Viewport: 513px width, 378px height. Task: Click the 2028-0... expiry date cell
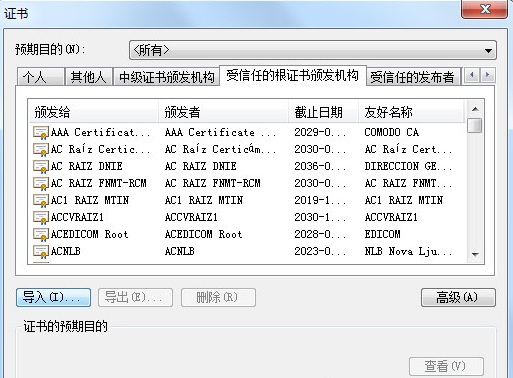click(320, 235)
